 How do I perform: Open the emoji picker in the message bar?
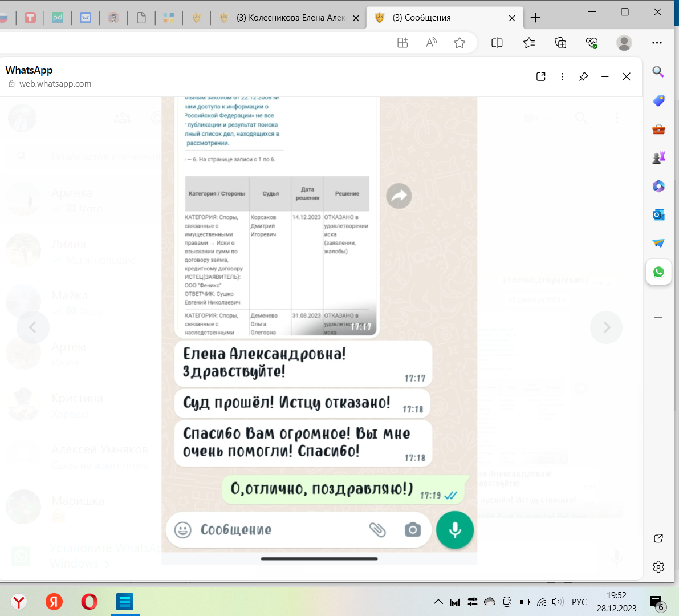pyautogui.click(x=182, y=530)
